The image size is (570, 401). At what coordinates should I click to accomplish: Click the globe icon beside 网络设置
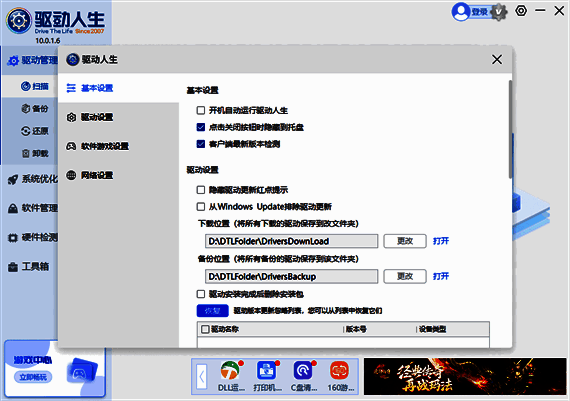point(71,175)
